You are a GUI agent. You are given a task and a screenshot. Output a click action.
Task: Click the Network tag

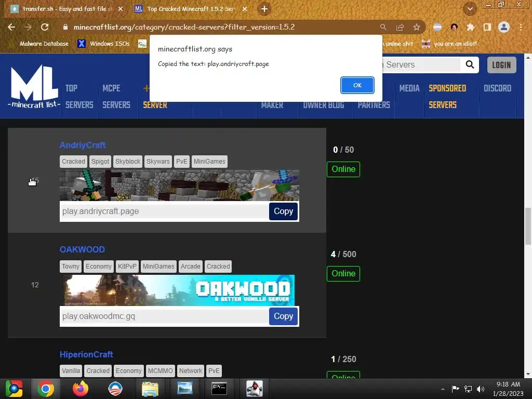(x=190, y=371)
